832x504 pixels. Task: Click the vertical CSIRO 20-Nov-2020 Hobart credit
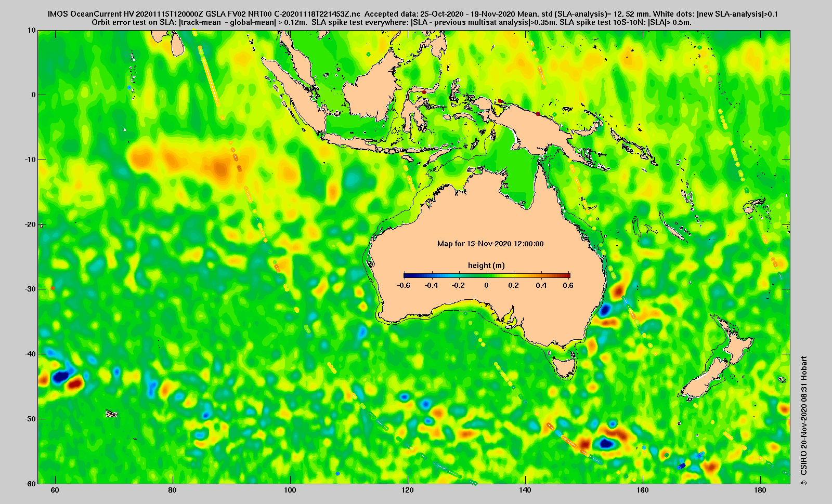[804, 421]
